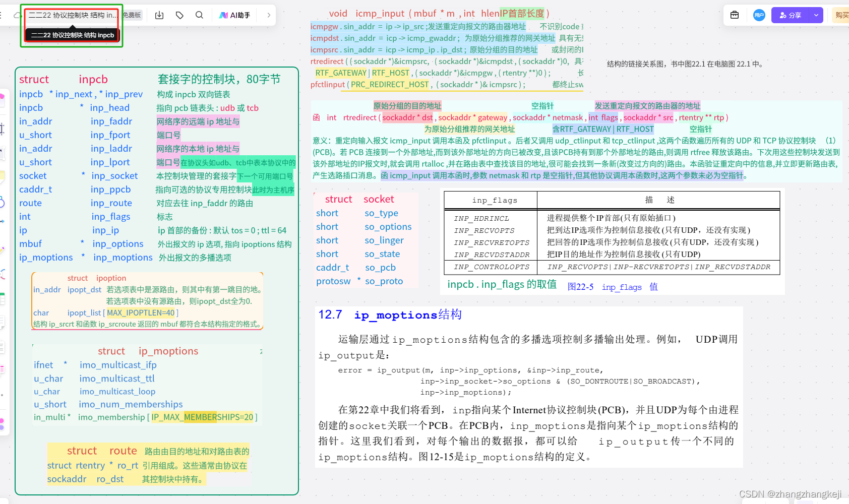Select the 'struct route' heading
This screenshot has height=504, width=849.
102,451
